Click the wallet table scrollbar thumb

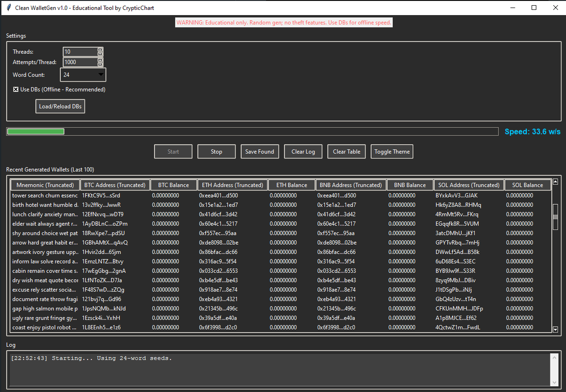555,217
